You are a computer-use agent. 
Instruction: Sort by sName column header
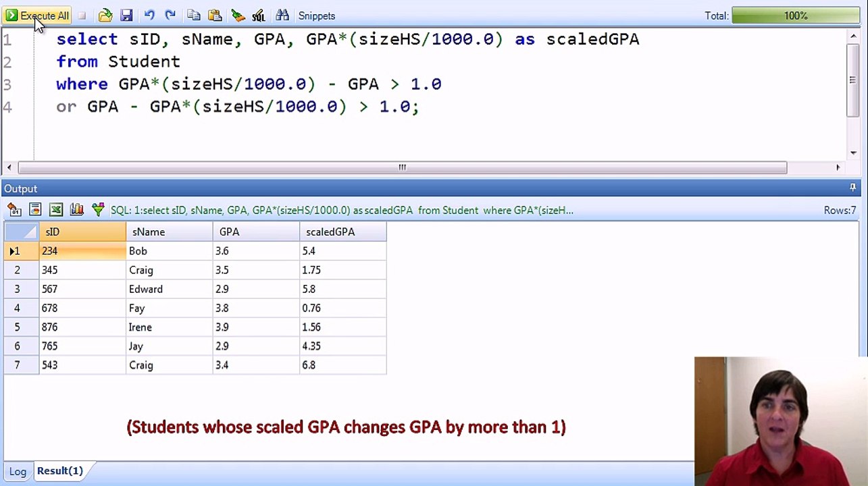click(x=170, y=232)
